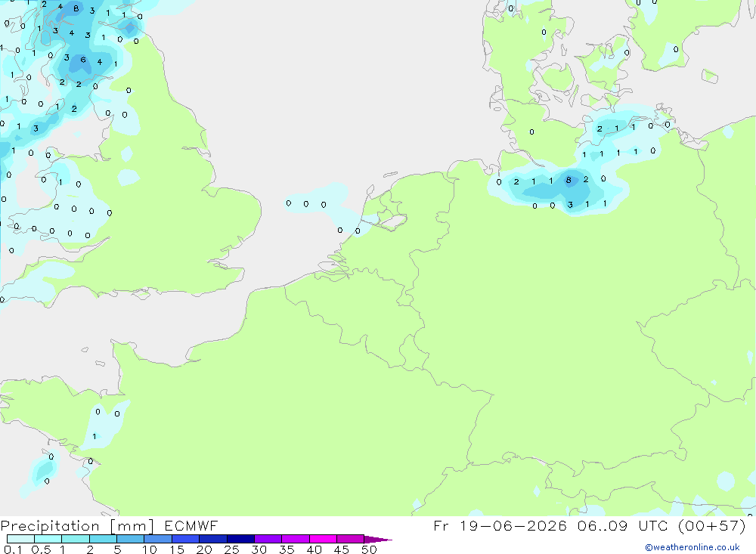756x554 pixels.
Task: Click the 35–40 mm magenta legend swatch
Action: (296, 539)
